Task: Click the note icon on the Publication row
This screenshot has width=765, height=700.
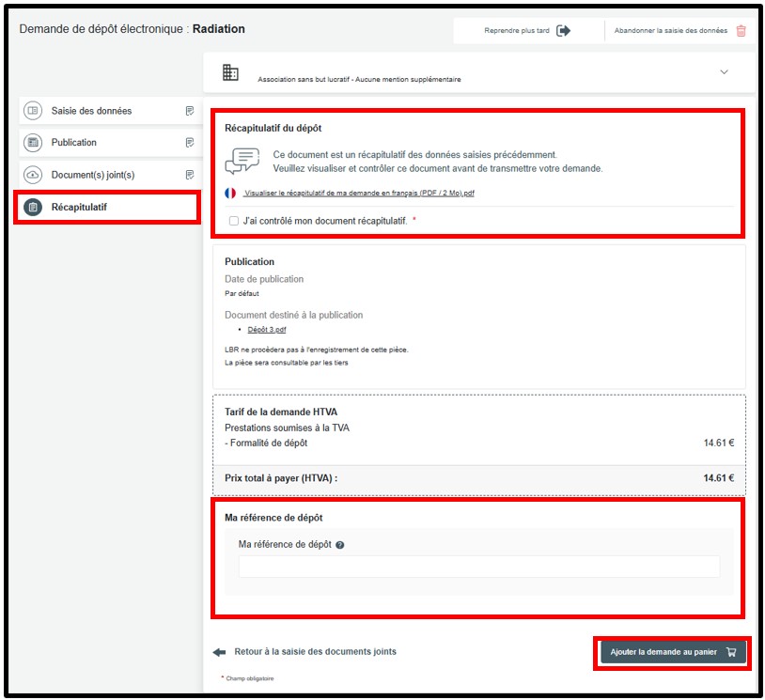Action: [190, 143]
